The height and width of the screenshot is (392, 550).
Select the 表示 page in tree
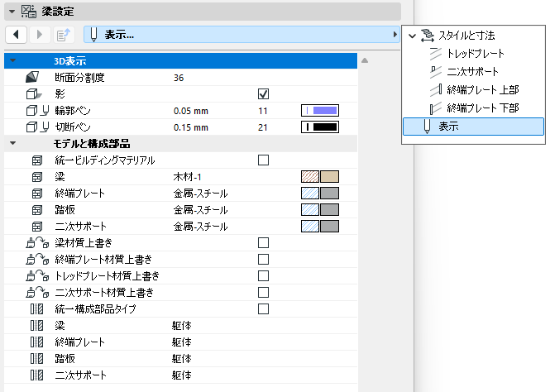[474, 127]
